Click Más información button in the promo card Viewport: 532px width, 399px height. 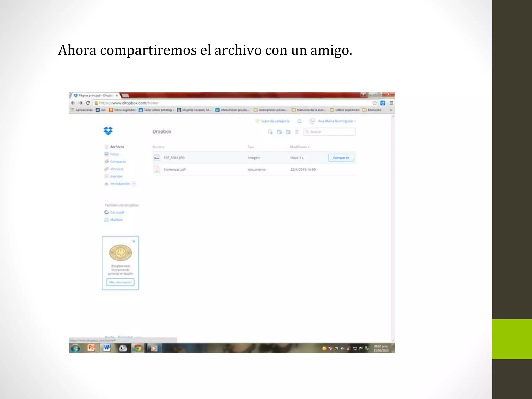pyautogui.click(x=120, y=282)
